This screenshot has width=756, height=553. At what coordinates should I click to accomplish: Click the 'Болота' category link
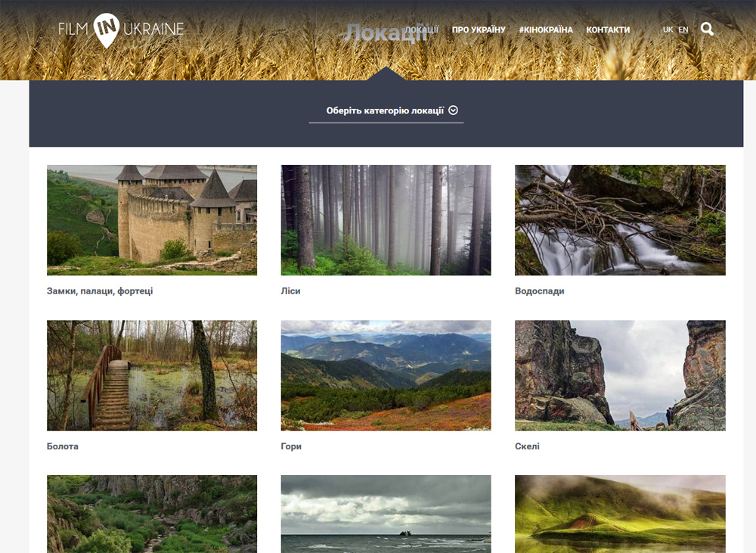63,446
